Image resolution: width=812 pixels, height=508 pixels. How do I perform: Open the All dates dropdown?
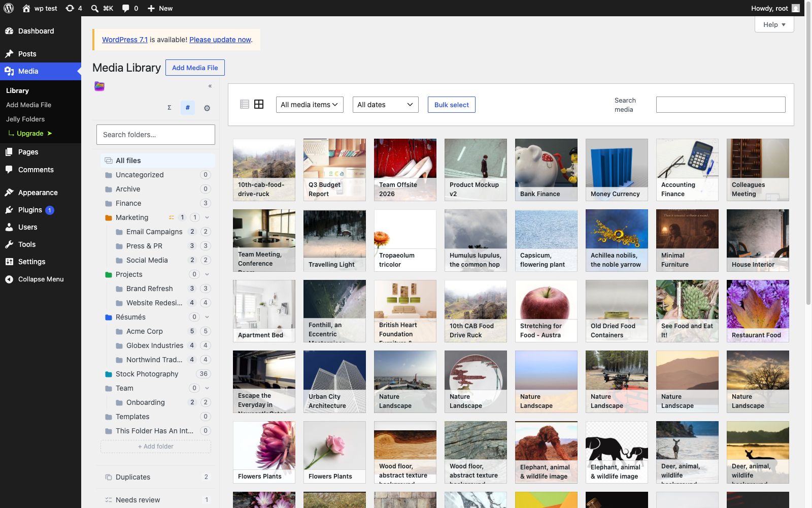(386, 105)
